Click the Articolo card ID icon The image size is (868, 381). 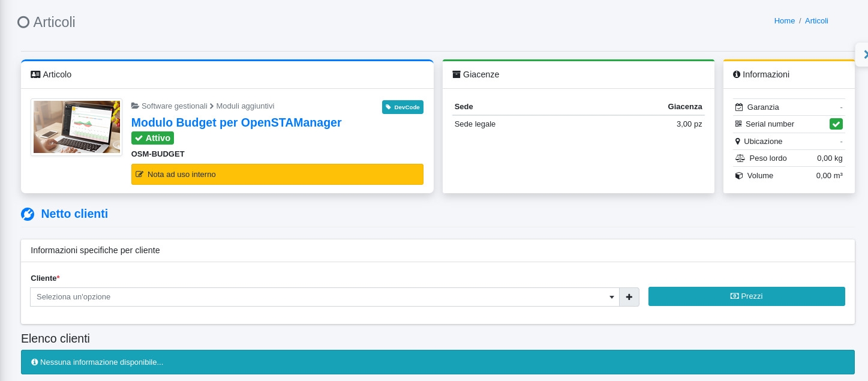click(x=35, y=74)
